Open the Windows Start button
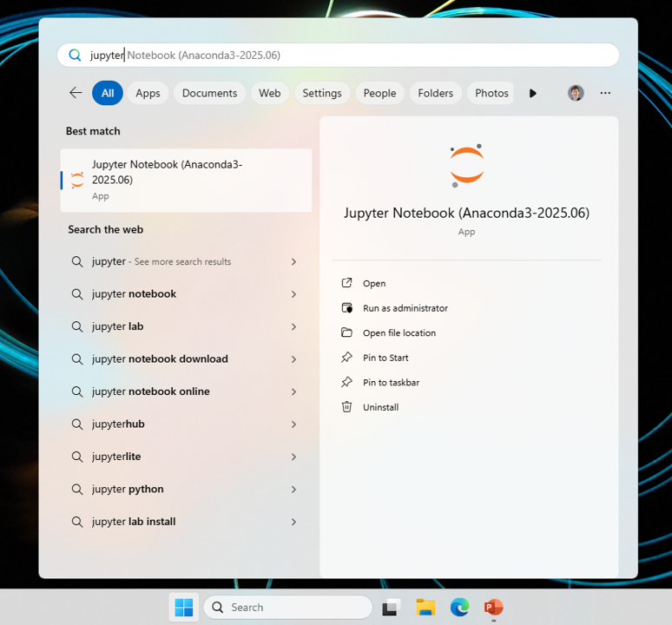Image resolution: width=672 pixels, height=625 pixels. click(184, 608)
